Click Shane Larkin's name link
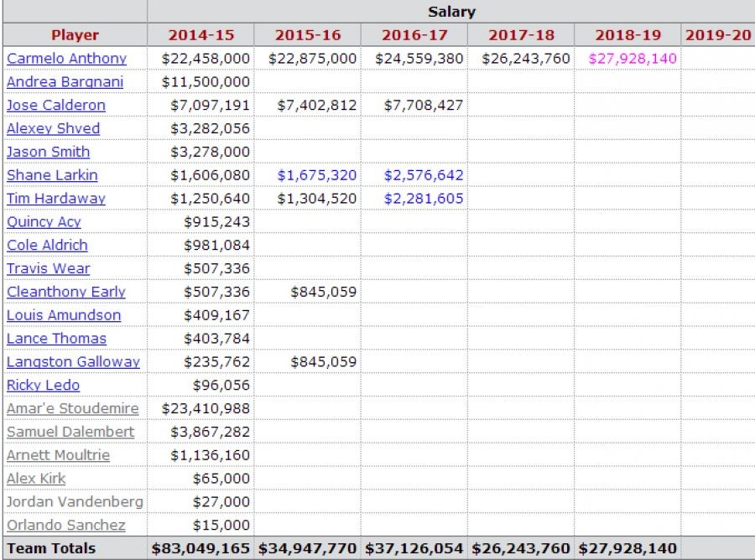The image size is (755, 560). (52, 175)
